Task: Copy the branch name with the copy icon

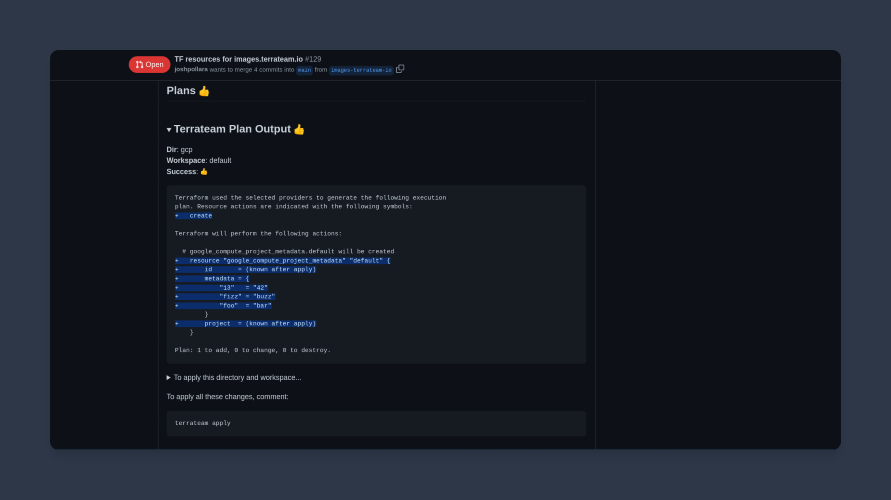Action: pyautogui.click(x=400, y=69)
